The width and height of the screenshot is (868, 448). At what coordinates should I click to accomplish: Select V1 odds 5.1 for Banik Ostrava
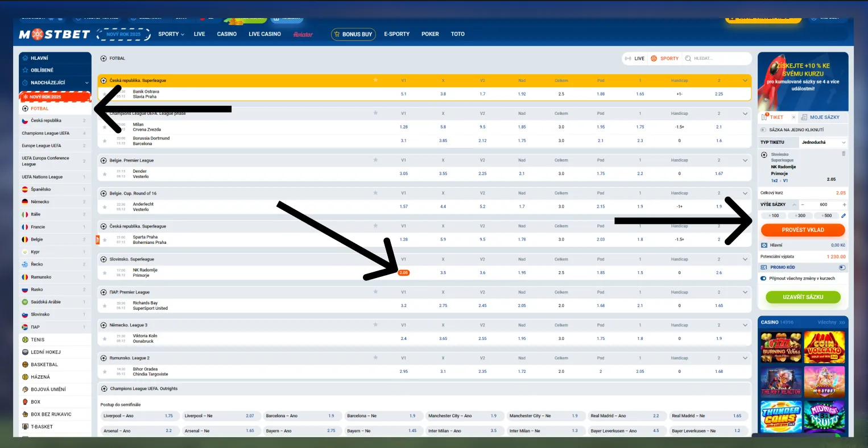(403, 94)
